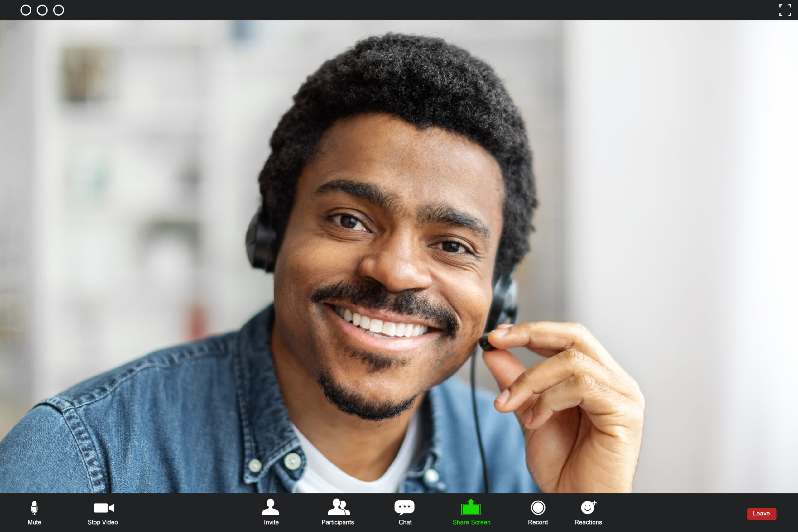Mute the microphone using the mic icon
Viewport: 798px width, 532px height.
click(34, 508)
